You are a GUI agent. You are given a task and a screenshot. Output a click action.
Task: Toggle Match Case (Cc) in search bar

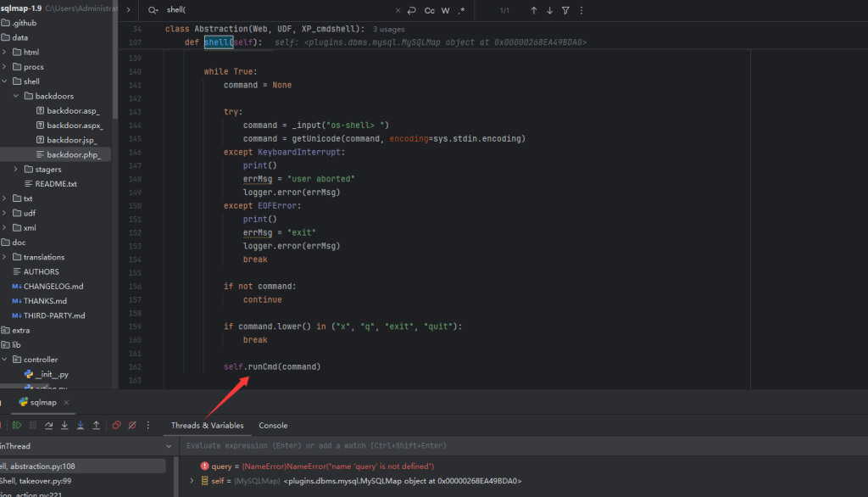(430, 11)
